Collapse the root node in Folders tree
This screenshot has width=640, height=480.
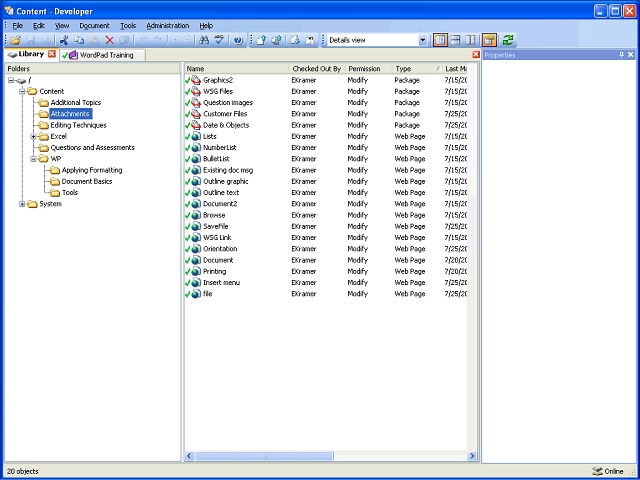tap(11, 80)
